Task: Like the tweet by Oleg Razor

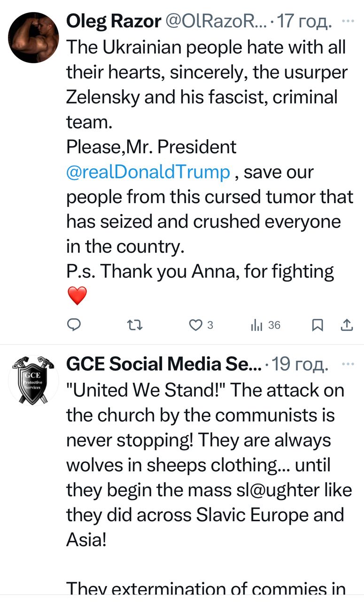Action: pos(195,325)
